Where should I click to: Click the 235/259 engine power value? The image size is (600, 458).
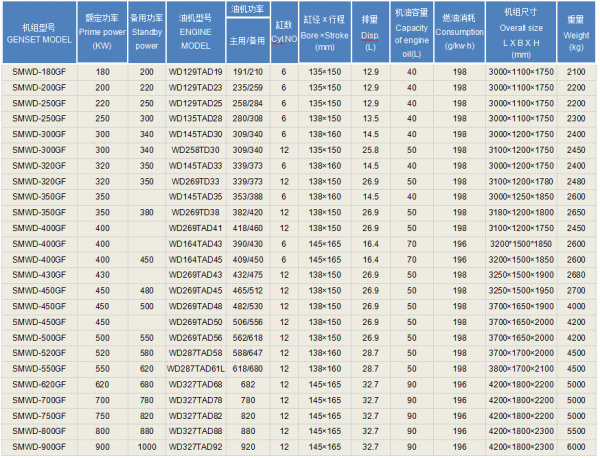click(248, 88)
